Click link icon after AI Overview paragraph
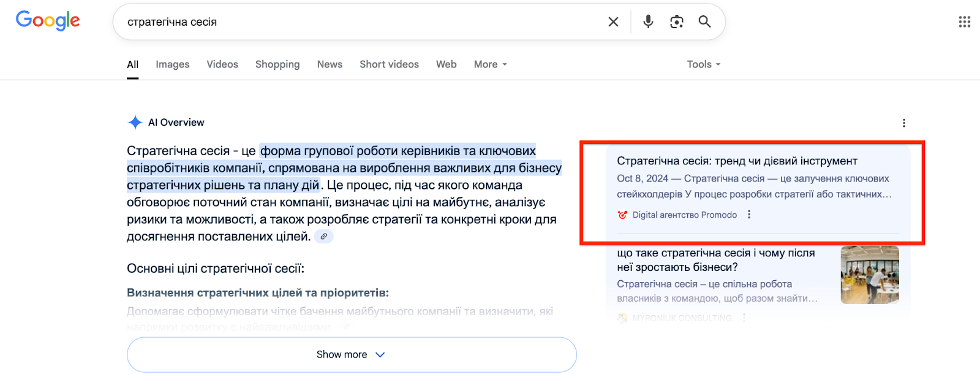Viewport: 980px width, 374px height. tap(324, 237)
